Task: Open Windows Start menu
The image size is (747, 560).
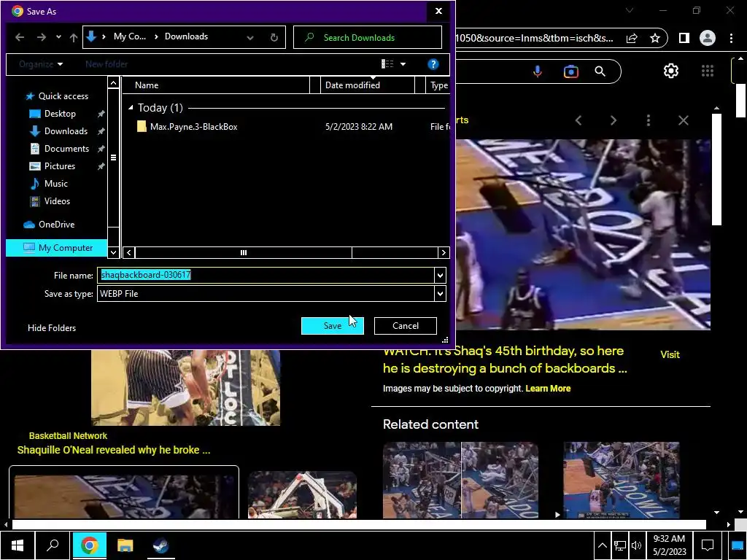Action: click(18, 545)
